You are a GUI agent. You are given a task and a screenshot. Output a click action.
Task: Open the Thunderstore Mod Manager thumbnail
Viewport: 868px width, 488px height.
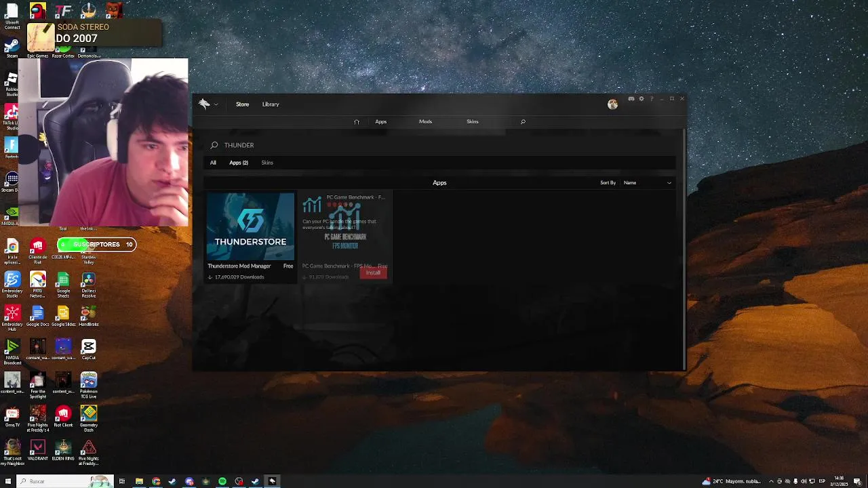click(250, 226)
